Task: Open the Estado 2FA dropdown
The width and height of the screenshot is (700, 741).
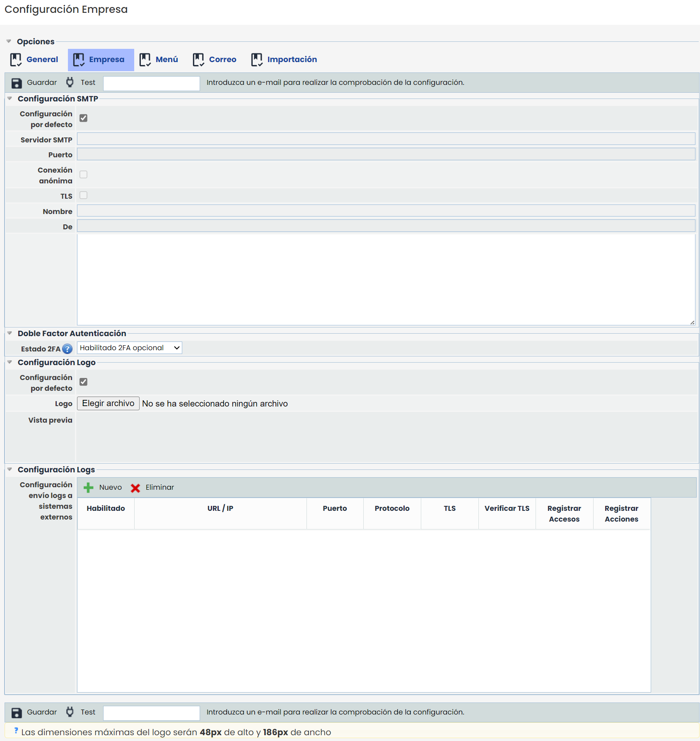Action: pyautogui.click(x=129, y=348)
